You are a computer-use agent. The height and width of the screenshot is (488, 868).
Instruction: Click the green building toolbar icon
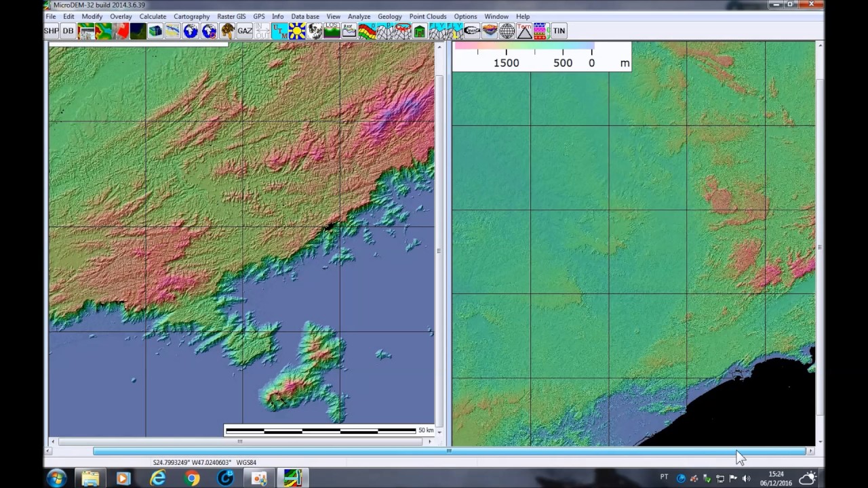pyautogui.click(x=419, y=30)
